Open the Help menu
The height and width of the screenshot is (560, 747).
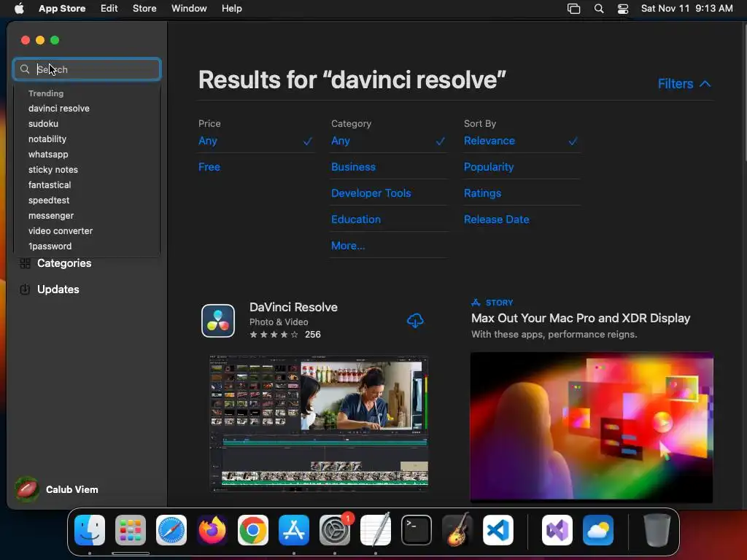[231, 9]
